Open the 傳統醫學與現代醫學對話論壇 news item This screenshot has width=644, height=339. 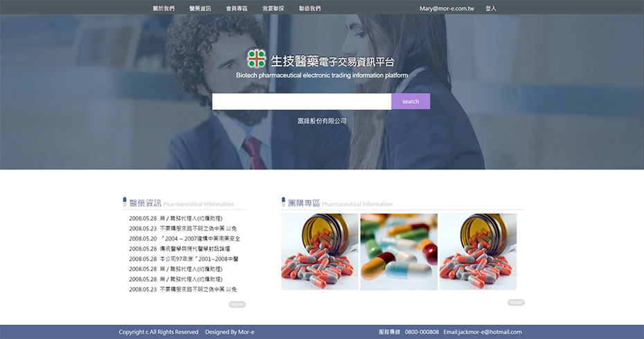pos(179,248)
